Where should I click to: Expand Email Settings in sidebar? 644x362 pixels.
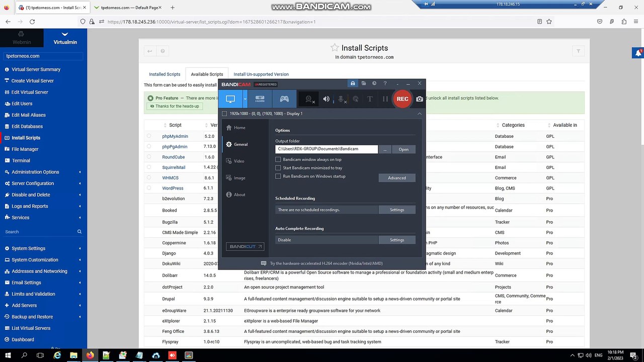click(43, 283)
